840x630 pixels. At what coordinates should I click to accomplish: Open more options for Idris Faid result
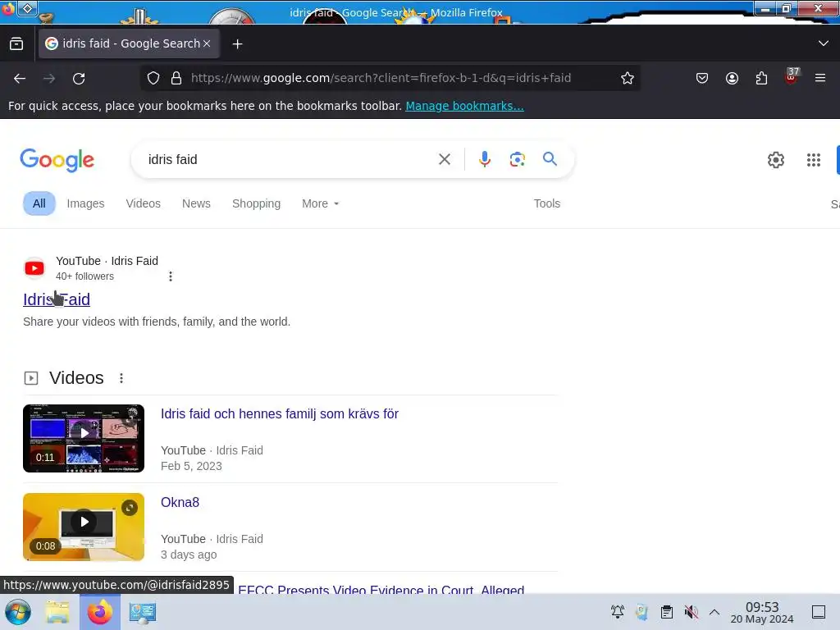(171, 276)
